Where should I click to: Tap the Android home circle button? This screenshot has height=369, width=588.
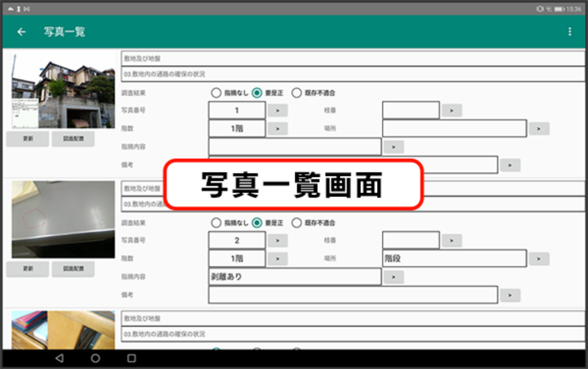point(95,358)
